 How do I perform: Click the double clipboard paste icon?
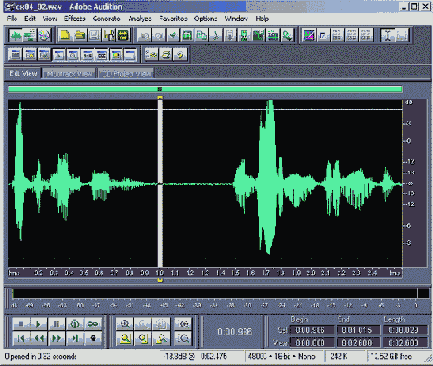coord(201,35)
